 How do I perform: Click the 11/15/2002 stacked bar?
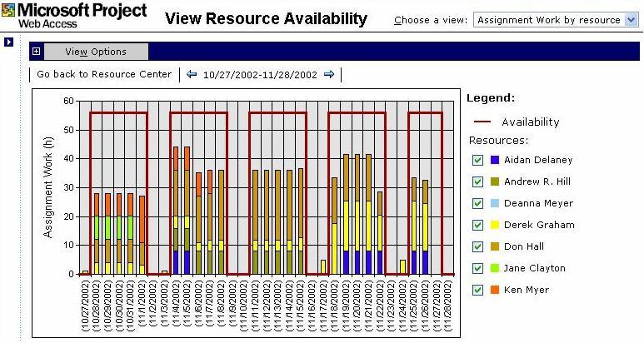click(301, 221)
